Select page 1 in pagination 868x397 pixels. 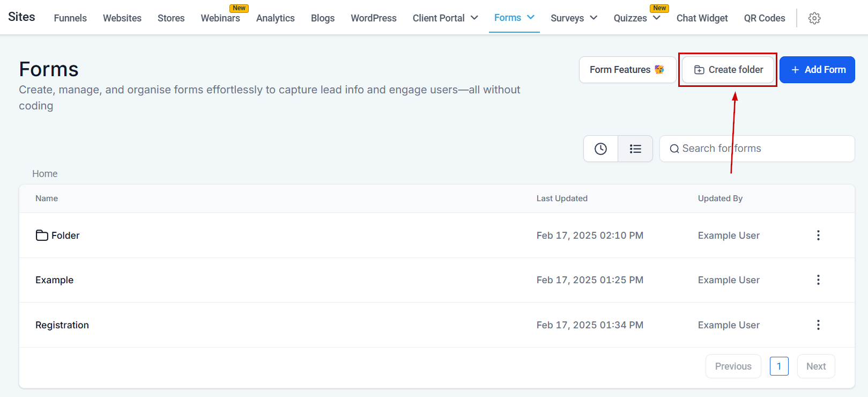pos(778,366)
